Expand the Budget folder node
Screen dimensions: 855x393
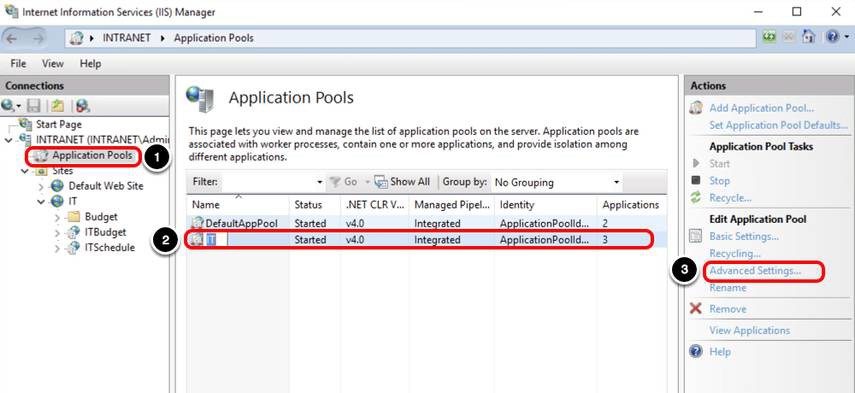point(58,217)
